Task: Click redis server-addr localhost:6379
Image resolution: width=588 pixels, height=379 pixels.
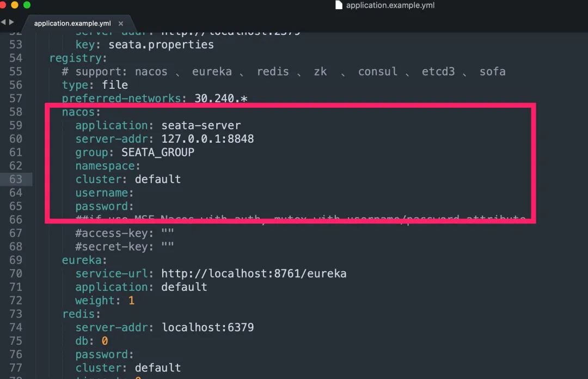Action: click(x=208, y=328)
